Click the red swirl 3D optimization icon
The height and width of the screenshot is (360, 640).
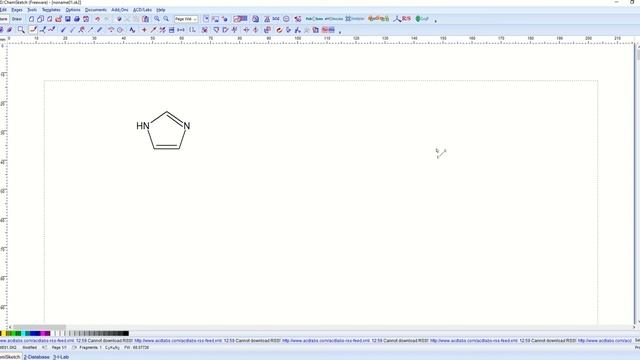279,30
